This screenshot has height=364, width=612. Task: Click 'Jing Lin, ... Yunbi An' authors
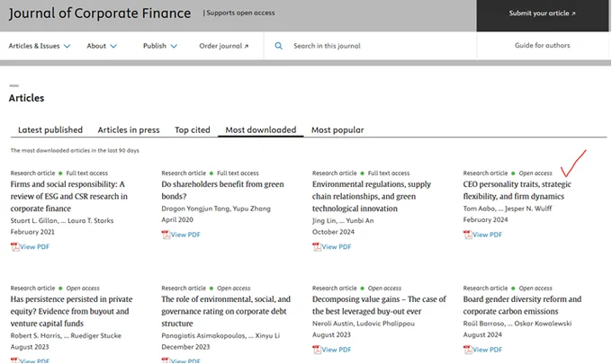pos(343,220)
